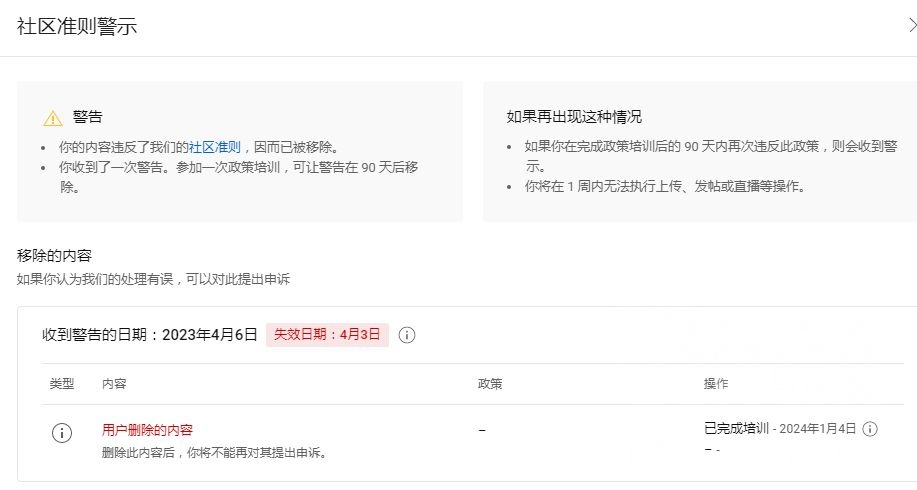Click 删除此内容后 notice text
The height and width of the screenshot is (490, 917).
214,453
